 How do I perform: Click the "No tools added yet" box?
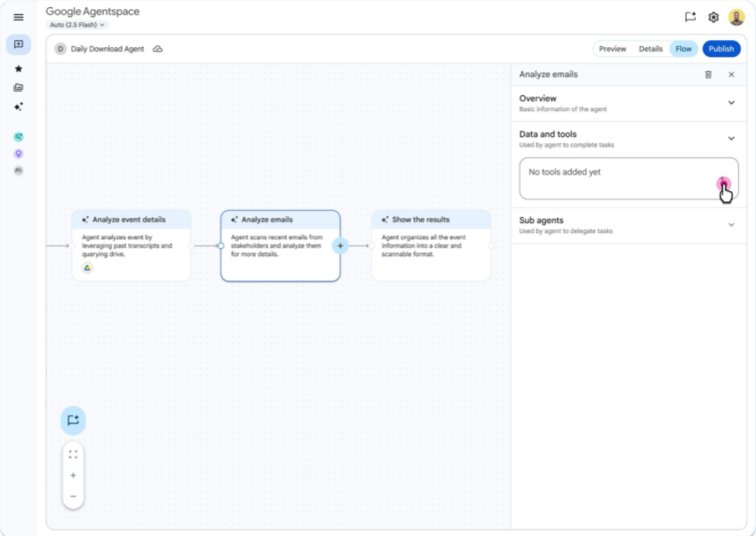(629, 179)
